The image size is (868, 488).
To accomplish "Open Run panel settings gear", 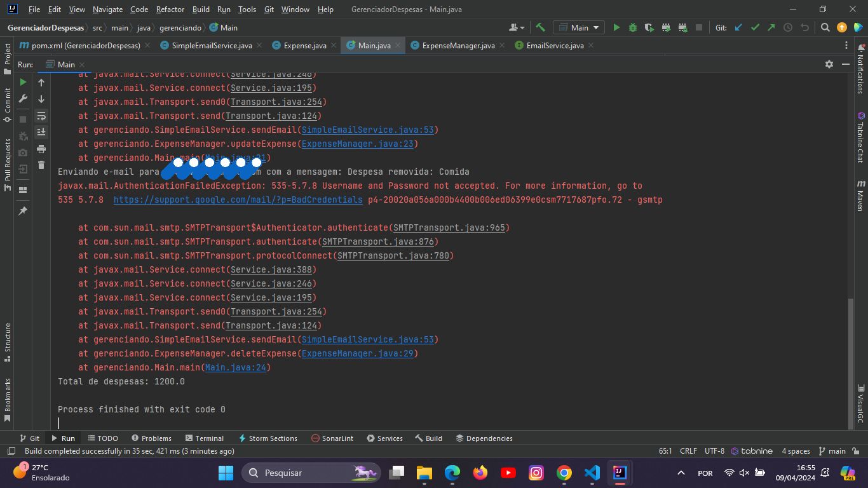I will point(829,64).
